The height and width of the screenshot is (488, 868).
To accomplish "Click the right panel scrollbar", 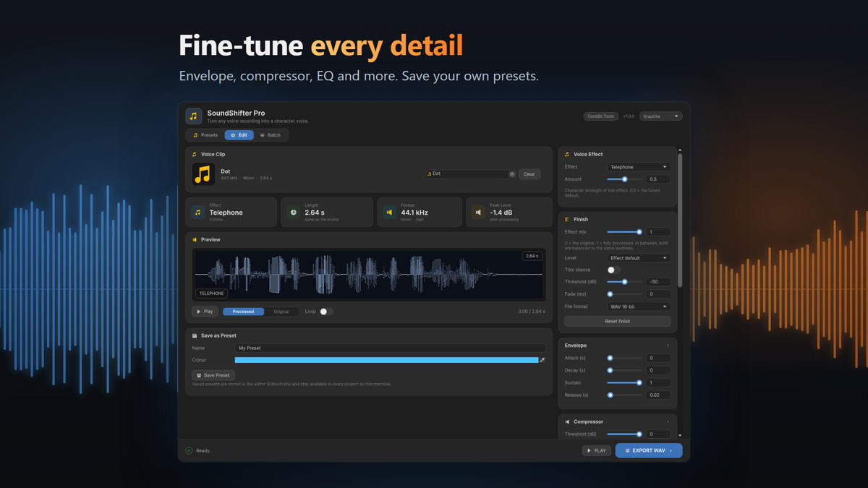I will [x=679, y=221].
